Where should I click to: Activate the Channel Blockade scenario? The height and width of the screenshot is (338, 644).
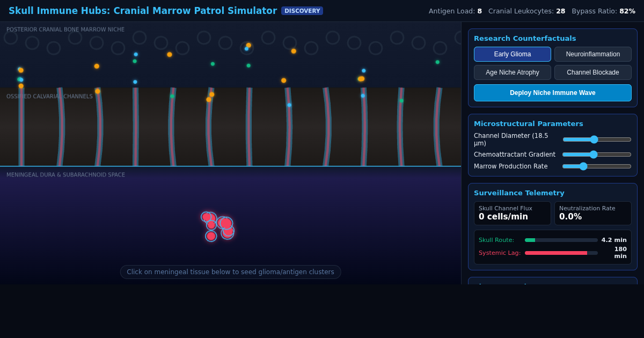593,72
